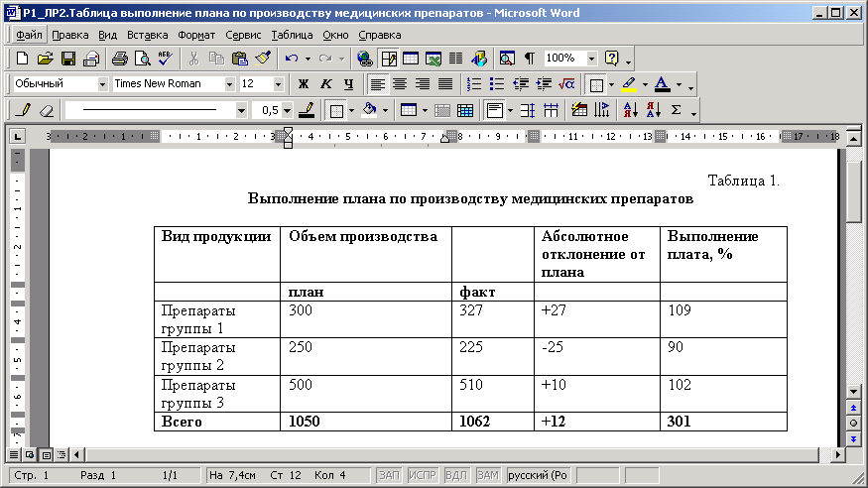
Task: Open the Таблица menu
Action: click(292, 35)
